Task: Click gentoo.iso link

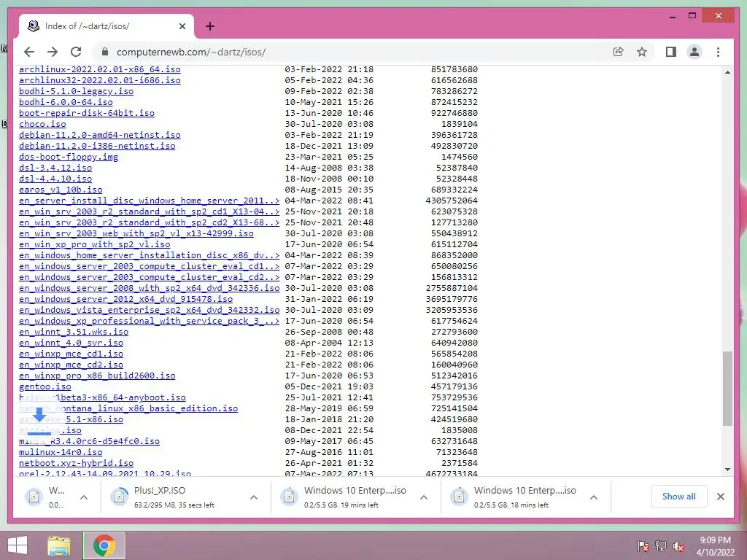Action: [44, 387]
